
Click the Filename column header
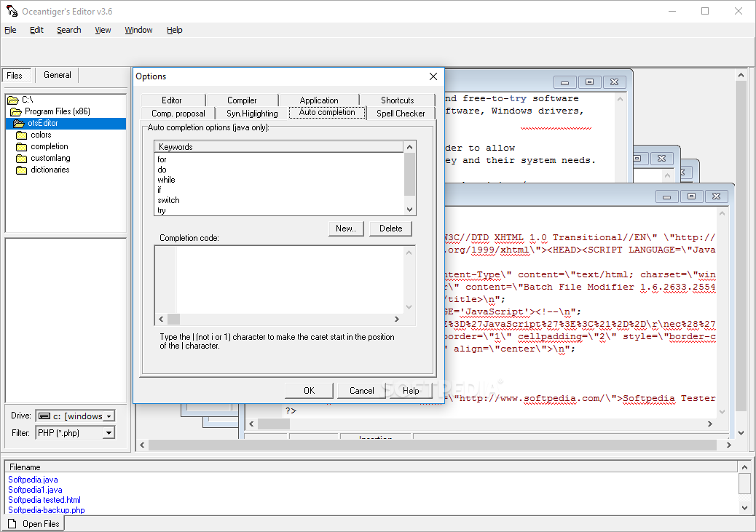(371, 467)
